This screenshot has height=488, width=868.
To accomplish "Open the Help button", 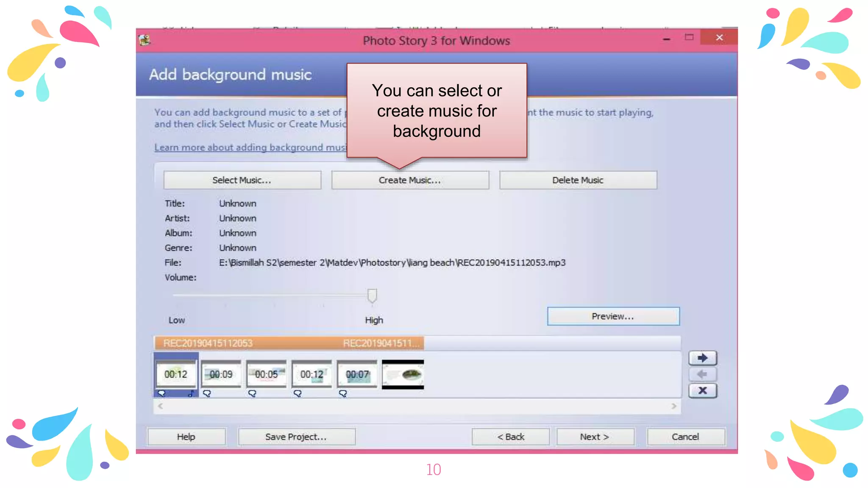I will [186, 437].
